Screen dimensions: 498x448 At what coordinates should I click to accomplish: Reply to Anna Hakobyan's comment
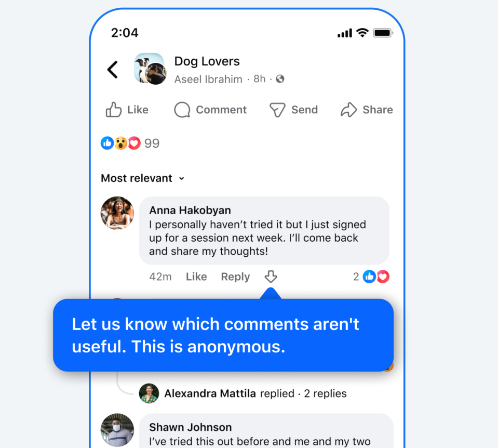pyautogui.click(x=235, y=276)
